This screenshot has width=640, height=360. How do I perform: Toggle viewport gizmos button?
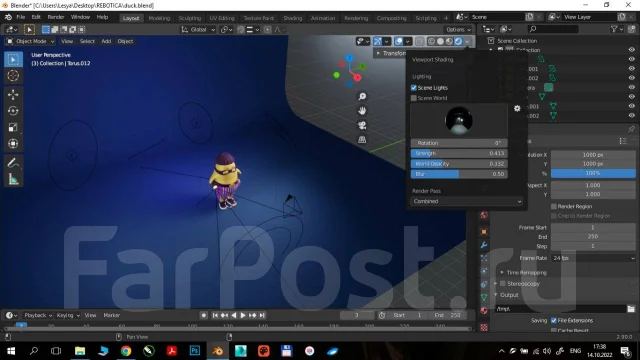tap(378, 41)
